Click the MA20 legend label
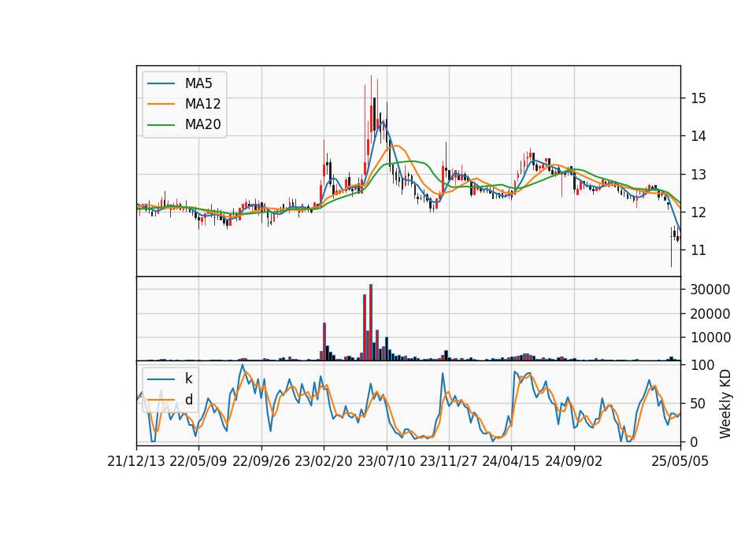The height and width of the screenshot is (543, 756). click(x=202, y=124)
